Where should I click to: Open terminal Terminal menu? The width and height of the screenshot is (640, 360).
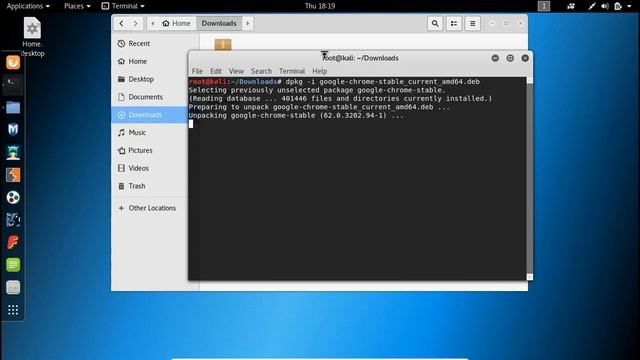click(x=292, y=71)
